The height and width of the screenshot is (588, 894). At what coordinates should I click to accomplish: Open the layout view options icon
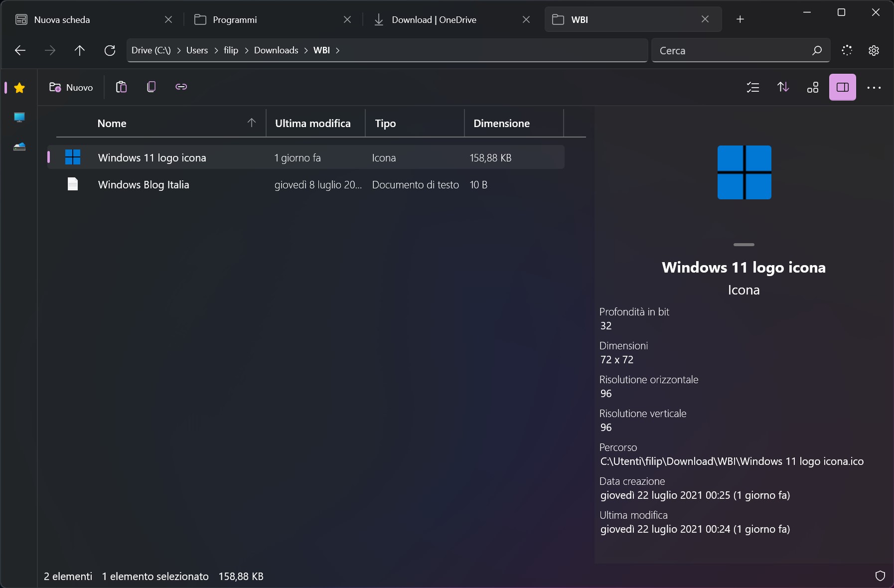(x=813, y=88)
